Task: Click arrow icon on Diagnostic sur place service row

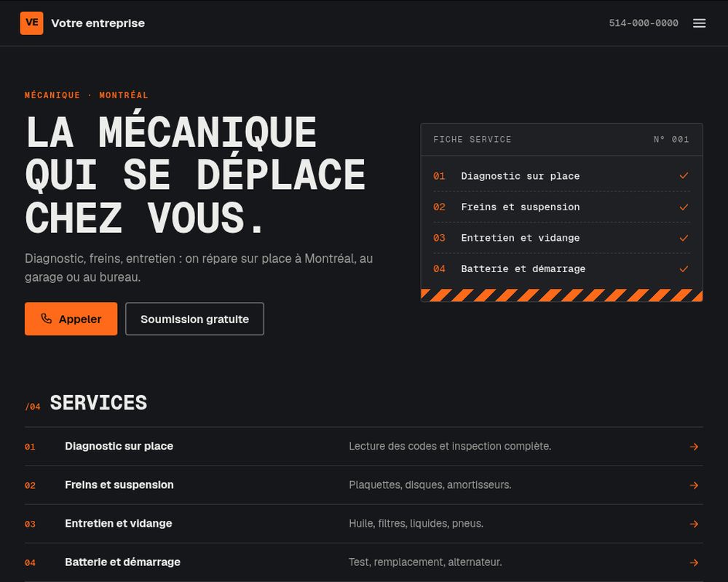Action: coord(694,447)
